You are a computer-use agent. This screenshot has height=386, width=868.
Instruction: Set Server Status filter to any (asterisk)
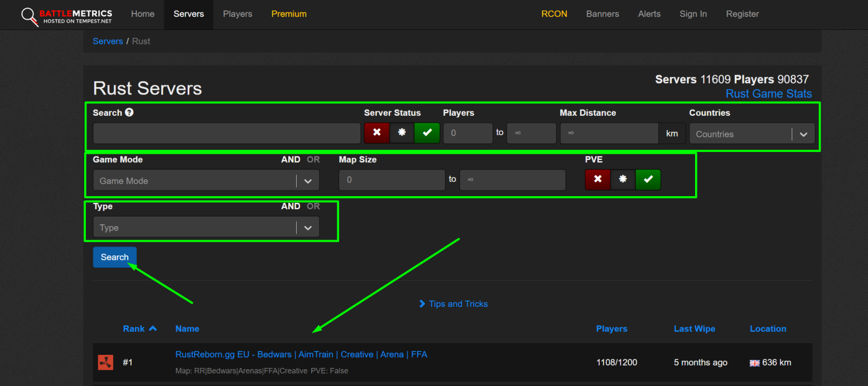tap(402, 133)
